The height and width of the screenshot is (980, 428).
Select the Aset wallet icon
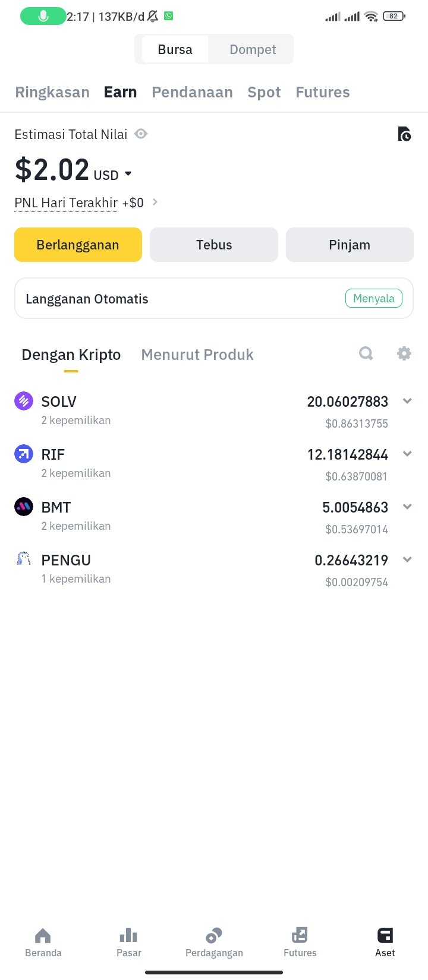[385, 937]
